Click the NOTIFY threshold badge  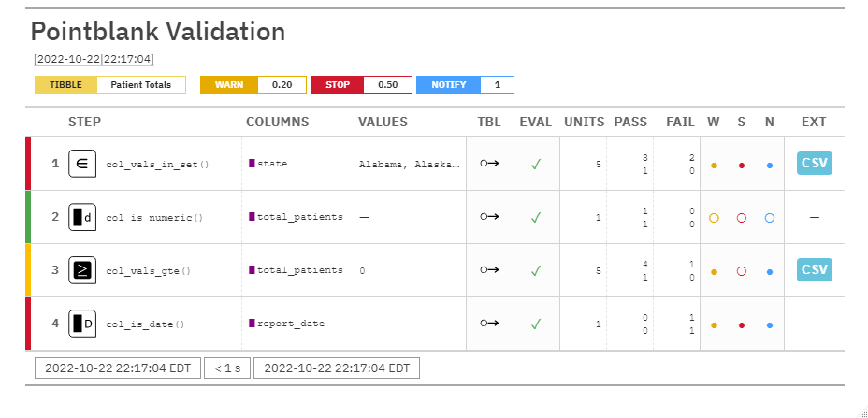[x=448, y=85]
